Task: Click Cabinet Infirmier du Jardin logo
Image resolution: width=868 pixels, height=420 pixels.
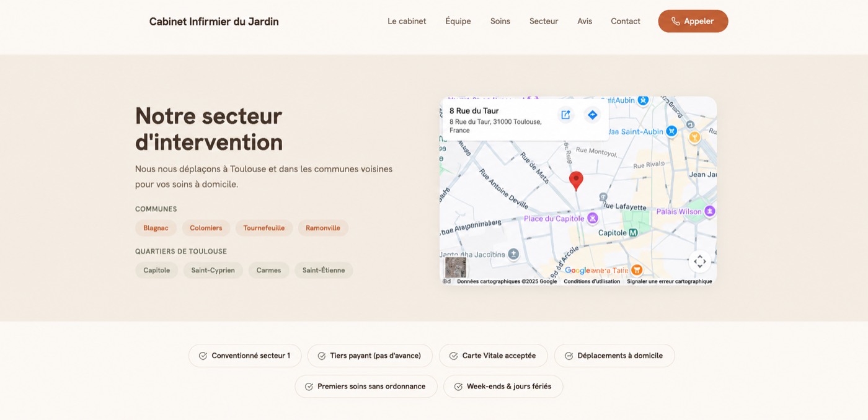Action: pyautogui.click(x=214, y=22)
